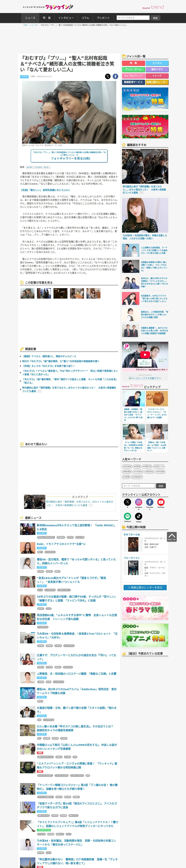Select 海外ドラマ genre button
The width and height of the screenshot is (186, 868).
pos(157,69)
